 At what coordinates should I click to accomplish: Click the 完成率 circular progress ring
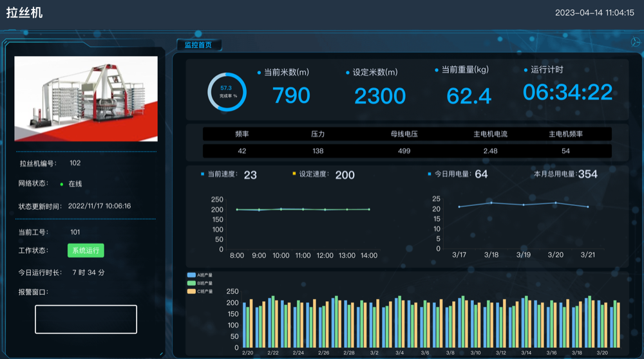227,92
